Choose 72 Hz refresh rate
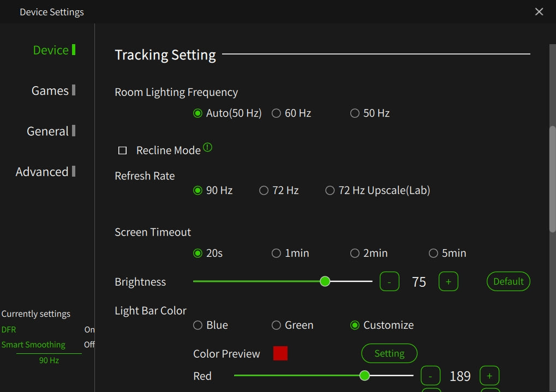Viewport: 556px width, 392px height. click(x=264, y=191)
